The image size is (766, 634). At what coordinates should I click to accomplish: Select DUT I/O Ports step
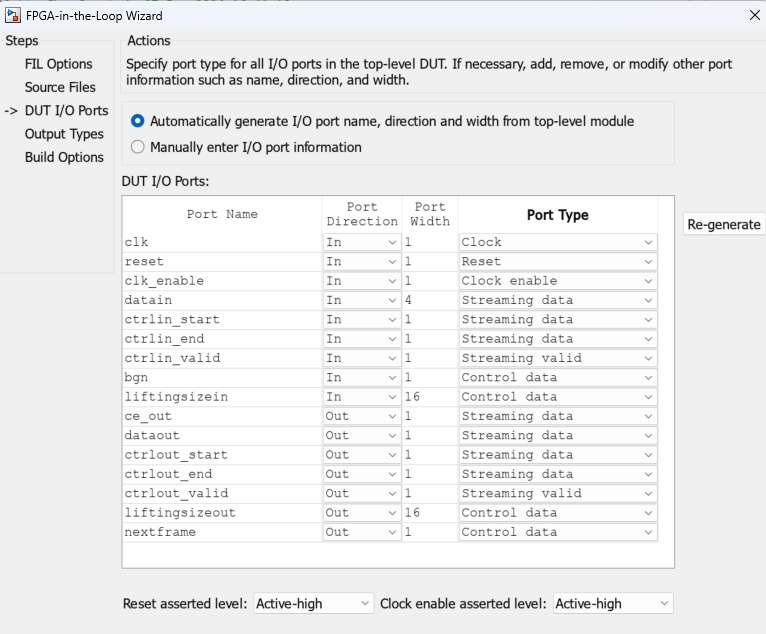point(66,111)
